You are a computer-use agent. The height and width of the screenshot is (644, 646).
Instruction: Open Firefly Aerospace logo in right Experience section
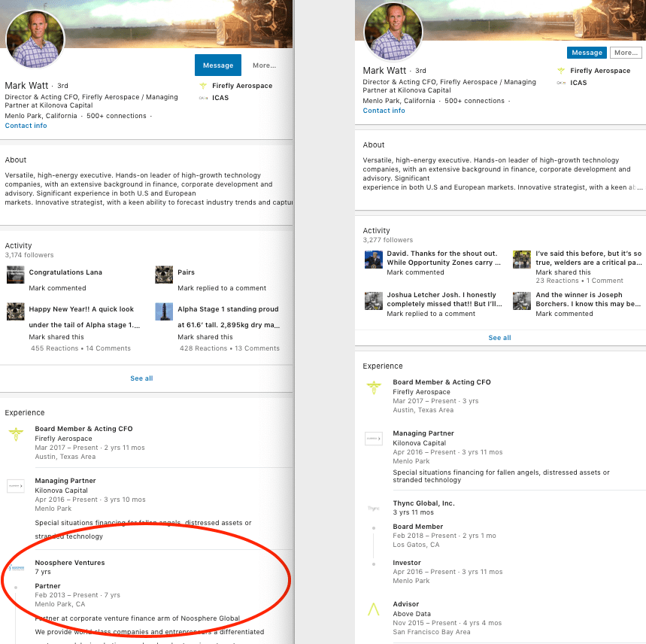tap(374, 387)
